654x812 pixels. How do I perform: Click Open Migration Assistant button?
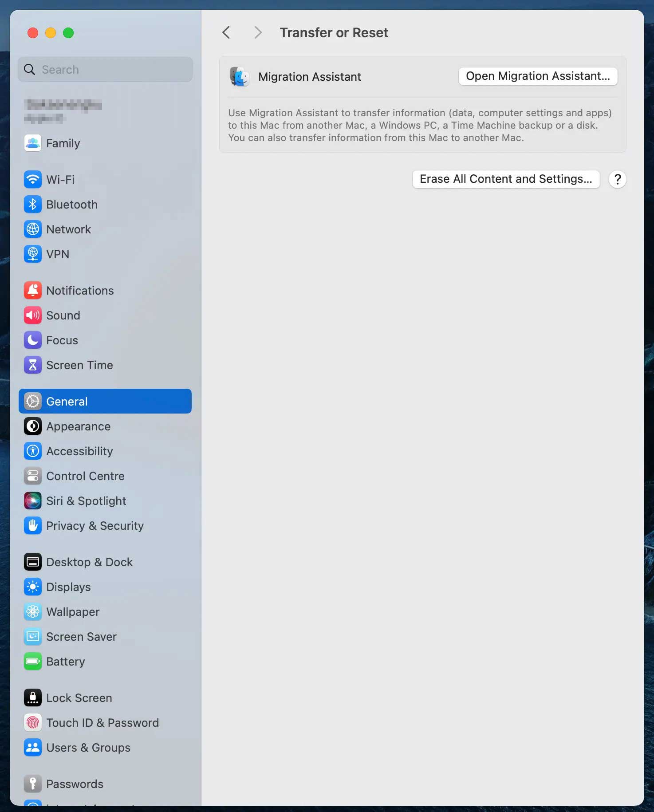click(x=538, y=76)
